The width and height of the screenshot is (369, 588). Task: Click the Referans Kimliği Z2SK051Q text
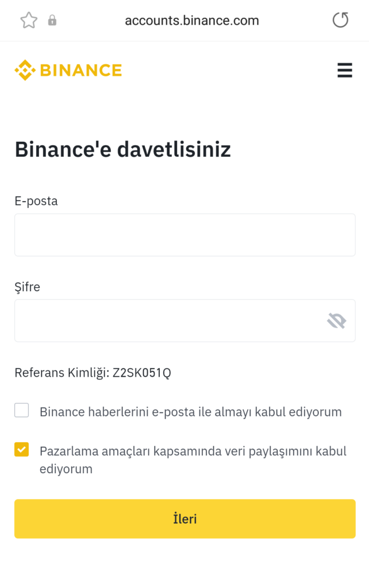click(93, 373)
